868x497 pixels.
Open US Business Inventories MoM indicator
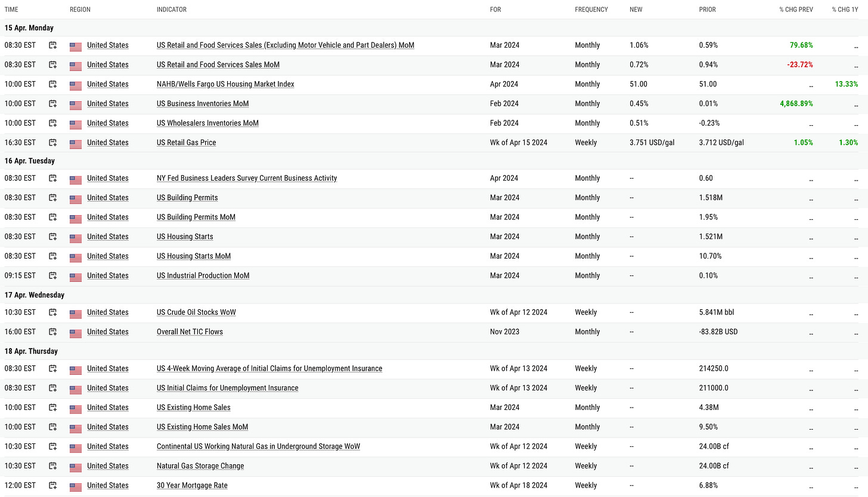pos(203,104)
